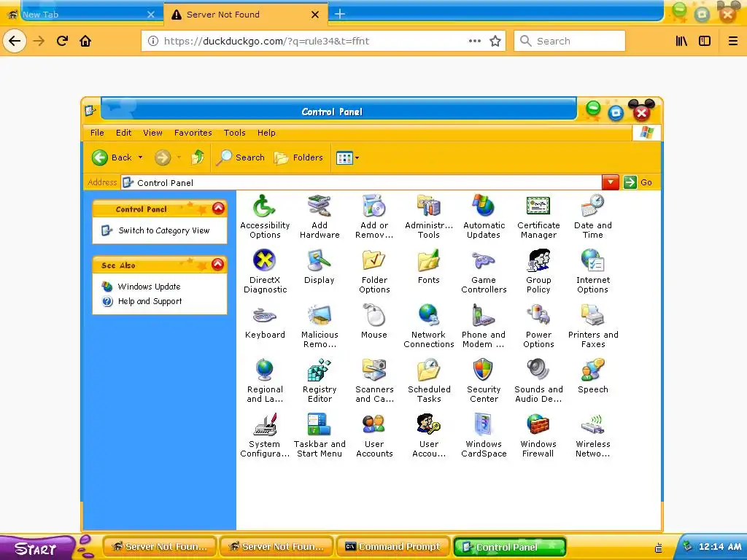Bookmark page with star icon
The width and height of the screenshot is (747, 560).
(495, 41)
